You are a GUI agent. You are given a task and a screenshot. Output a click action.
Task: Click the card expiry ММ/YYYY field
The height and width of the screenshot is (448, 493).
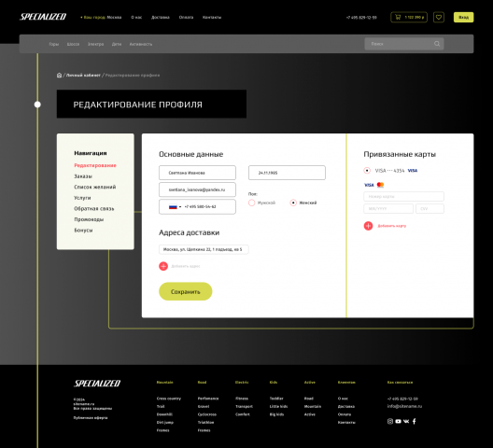[x=388, y=208]
